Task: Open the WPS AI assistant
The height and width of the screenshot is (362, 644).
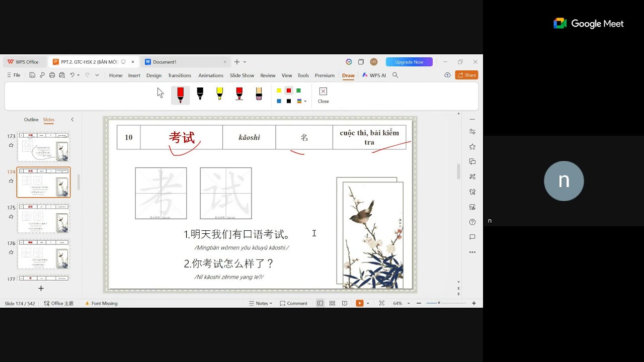Action: coord(374,75)
